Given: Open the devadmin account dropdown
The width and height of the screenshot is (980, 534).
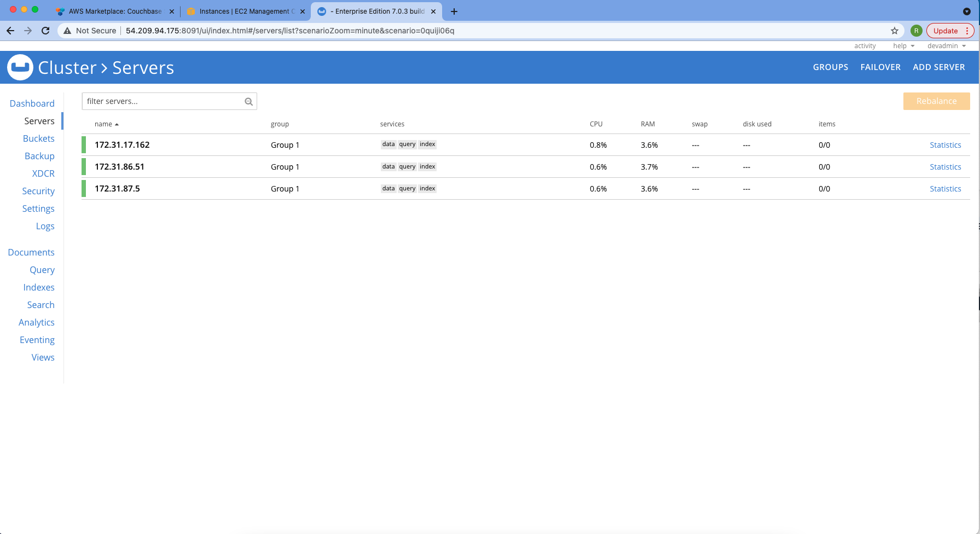Looking at the screenshot, I should point(947,46).
